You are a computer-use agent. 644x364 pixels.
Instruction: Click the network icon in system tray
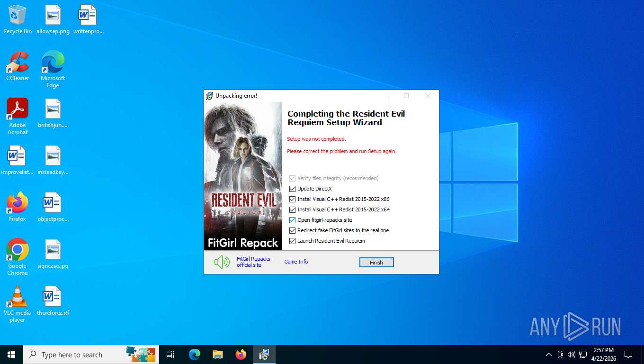coord(583,355)
